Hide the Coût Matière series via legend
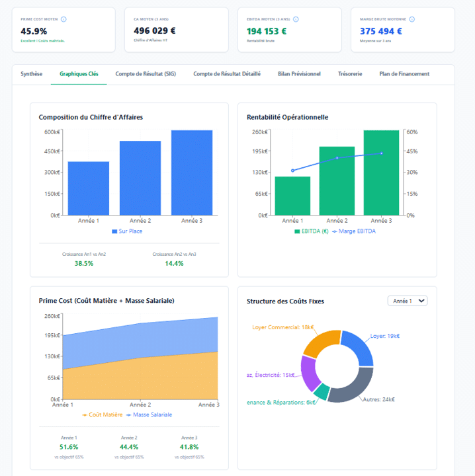 (103, 415)
